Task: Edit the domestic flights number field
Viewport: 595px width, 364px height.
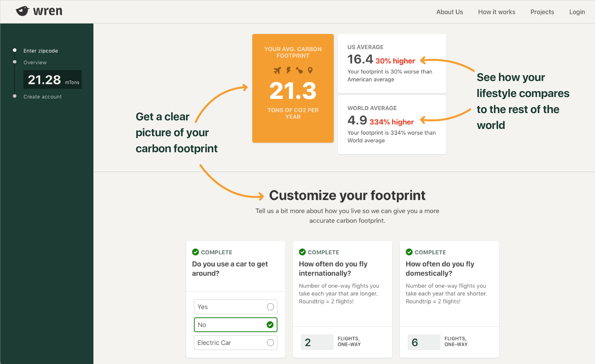Action: [424, 342]
